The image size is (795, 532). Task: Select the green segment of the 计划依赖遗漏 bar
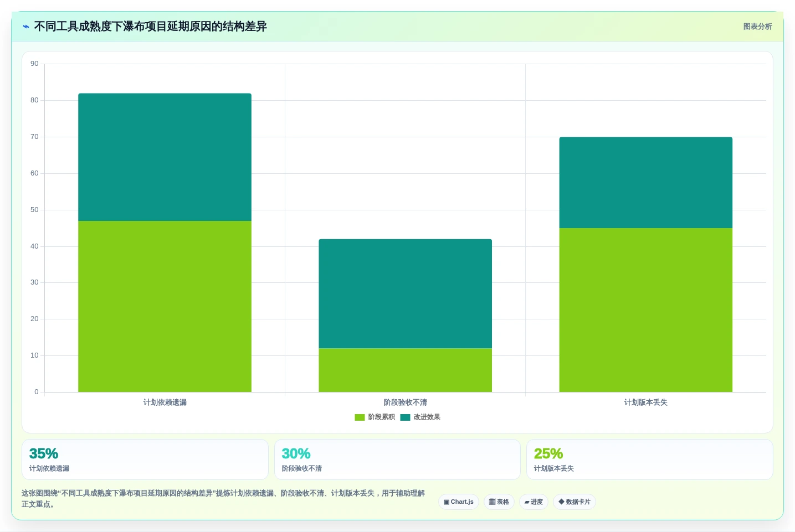[165, 307]
